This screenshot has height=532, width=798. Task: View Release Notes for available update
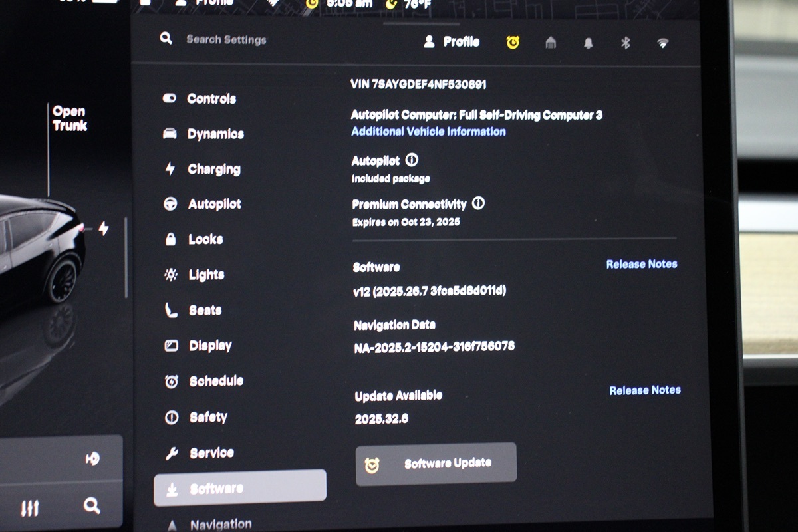(644, 390)
